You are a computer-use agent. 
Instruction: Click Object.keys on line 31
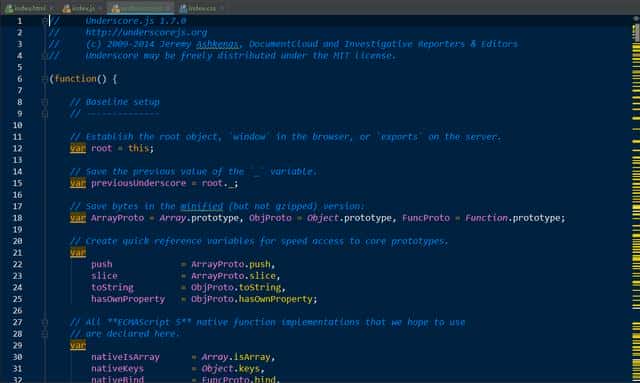231,369
